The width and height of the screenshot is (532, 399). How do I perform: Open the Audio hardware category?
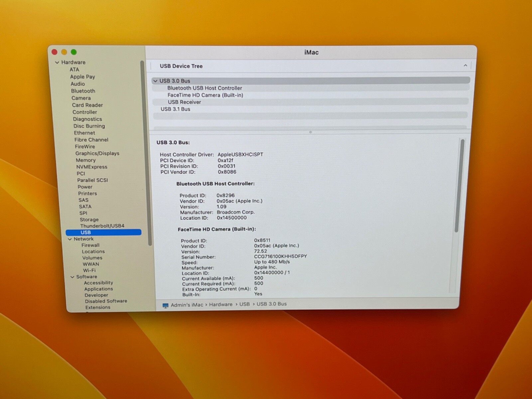click(x=77, y=84)
